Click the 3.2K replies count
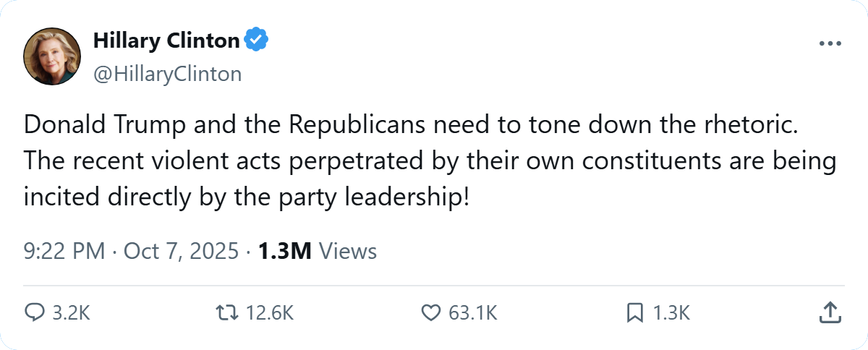Image resolution: width=868 pixels, height=350 pixels. [x=72, y=312]
